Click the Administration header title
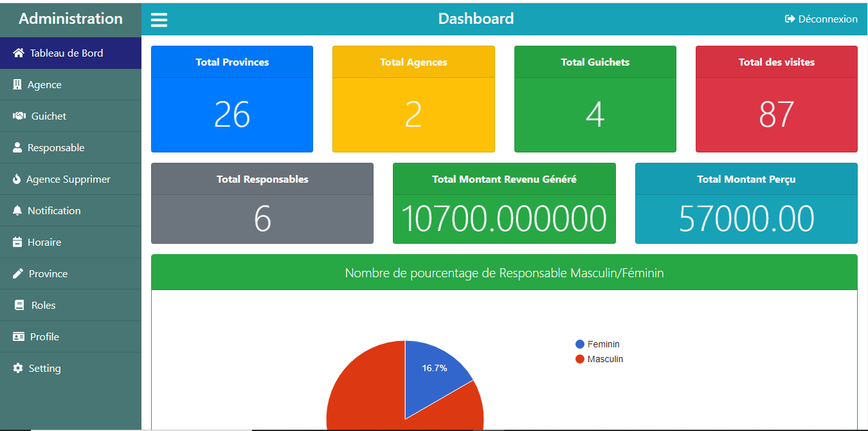This screenshot has width=868, height=431. click(71, 19)
